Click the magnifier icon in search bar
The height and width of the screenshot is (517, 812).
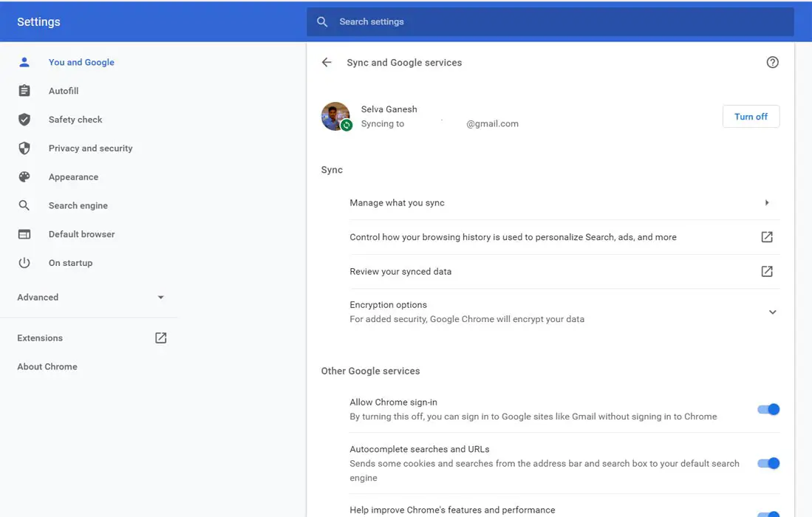[322, 21]
